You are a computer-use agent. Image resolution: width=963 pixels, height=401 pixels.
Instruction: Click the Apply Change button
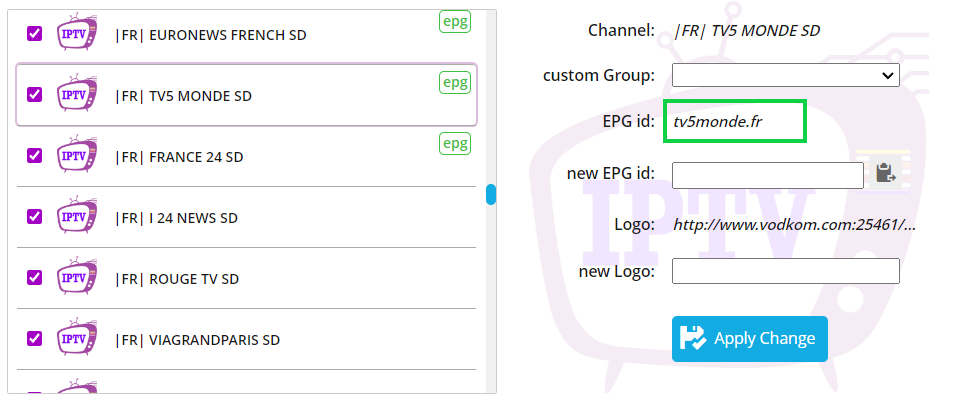749,338
